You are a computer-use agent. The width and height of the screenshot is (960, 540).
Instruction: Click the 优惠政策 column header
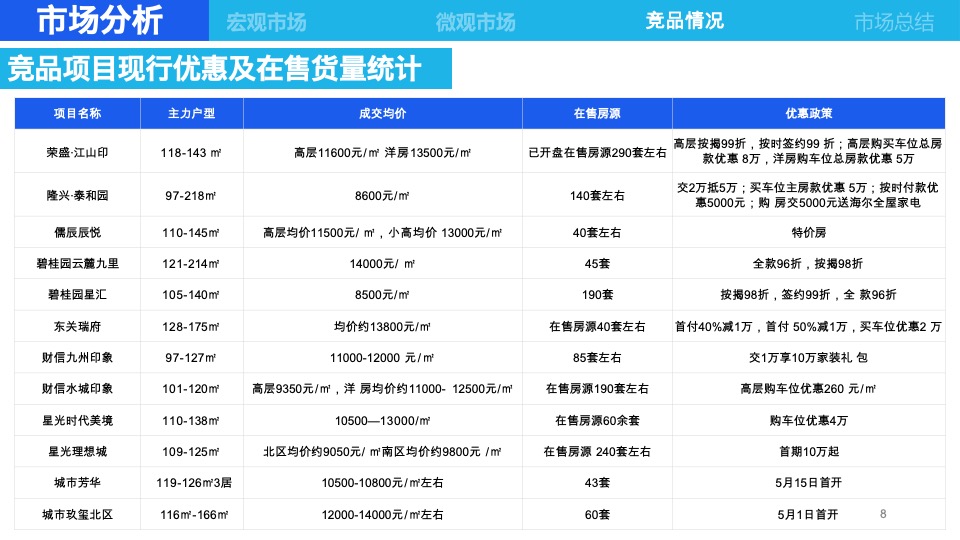coord(809,113)
